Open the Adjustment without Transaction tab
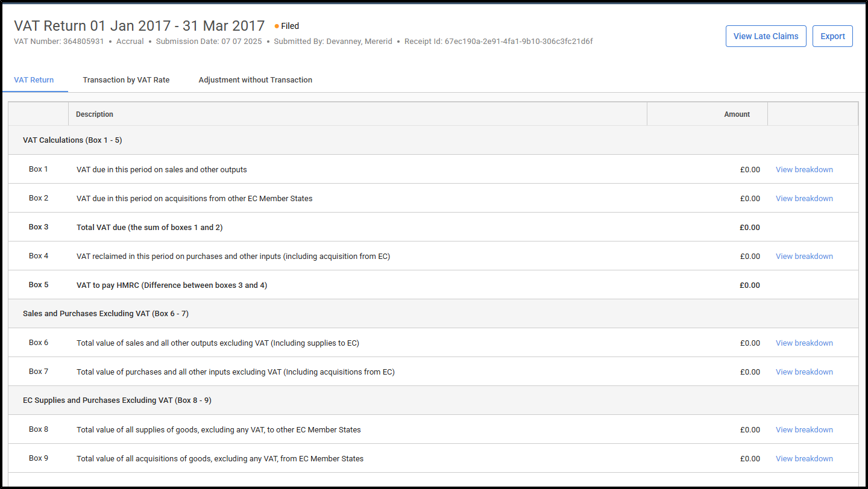The image size is (868, 489). [x=256, y=79]
